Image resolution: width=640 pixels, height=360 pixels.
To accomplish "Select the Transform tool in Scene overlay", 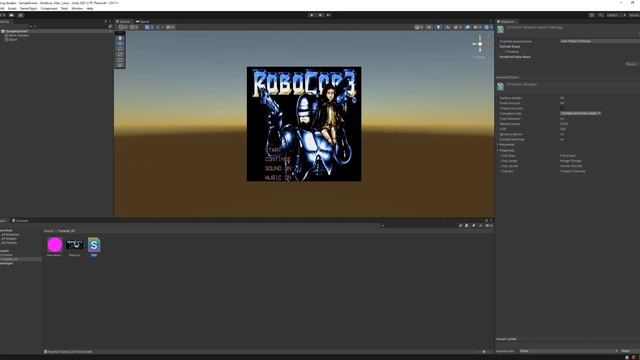I will 120,64.
